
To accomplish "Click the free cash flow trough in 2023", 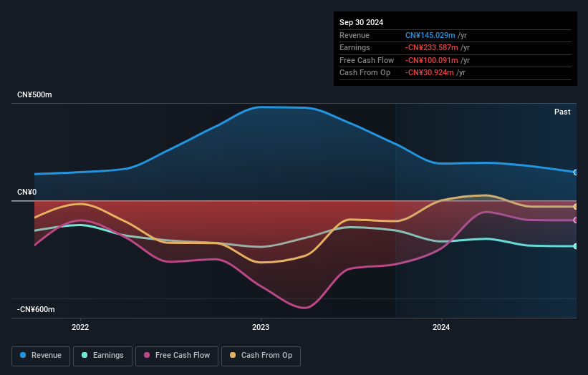I will tap(304, 308).
